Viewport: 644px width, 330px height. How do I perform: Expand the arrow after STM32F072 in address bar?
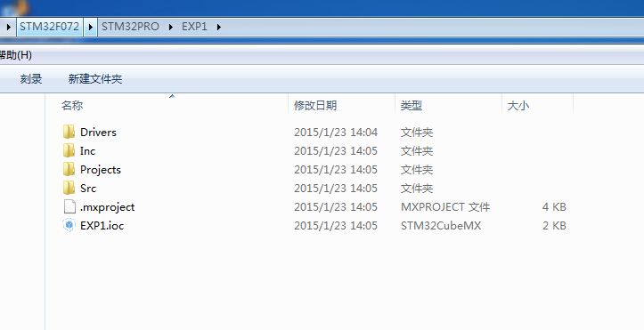point(91,27)
